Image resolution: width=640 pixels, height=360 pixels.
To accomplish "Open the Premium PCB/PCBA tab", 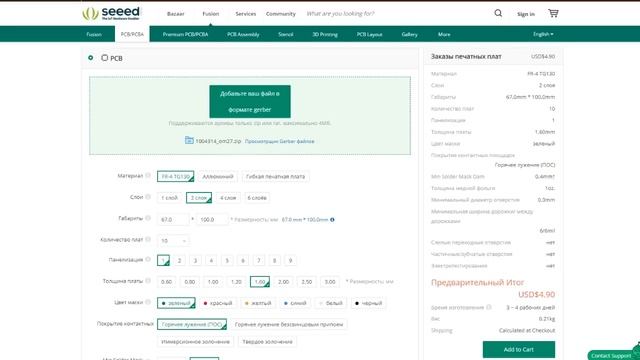I will pyautogui.click(x=185, y=34).
